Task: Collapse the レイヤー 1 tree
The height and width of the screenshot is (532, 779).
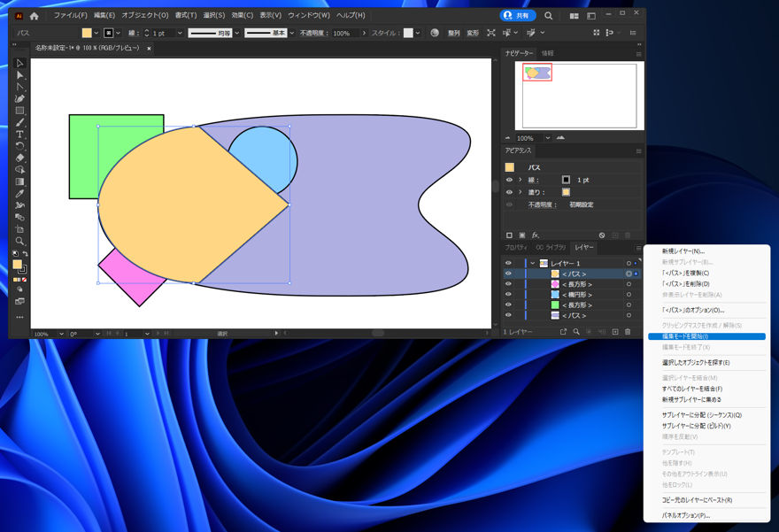Action: pyautogui.click(x=532, y=264)
